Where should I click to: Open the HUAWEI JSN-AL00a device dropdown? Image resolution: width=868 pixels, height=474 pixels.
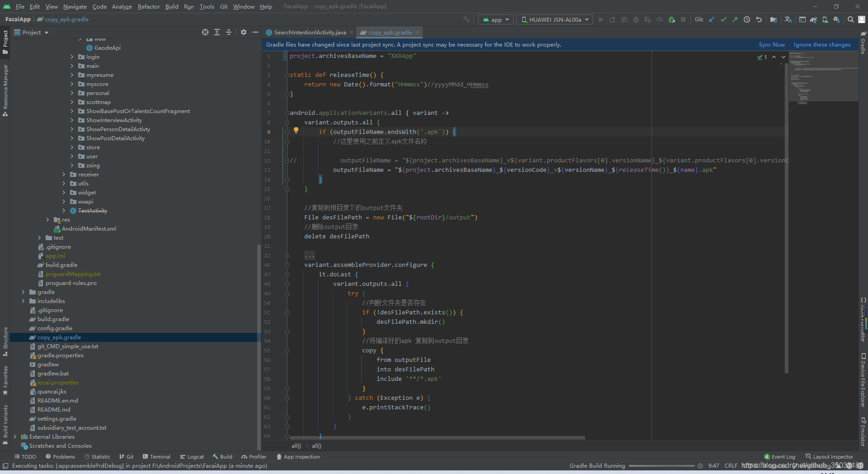[x=555, y=19]
